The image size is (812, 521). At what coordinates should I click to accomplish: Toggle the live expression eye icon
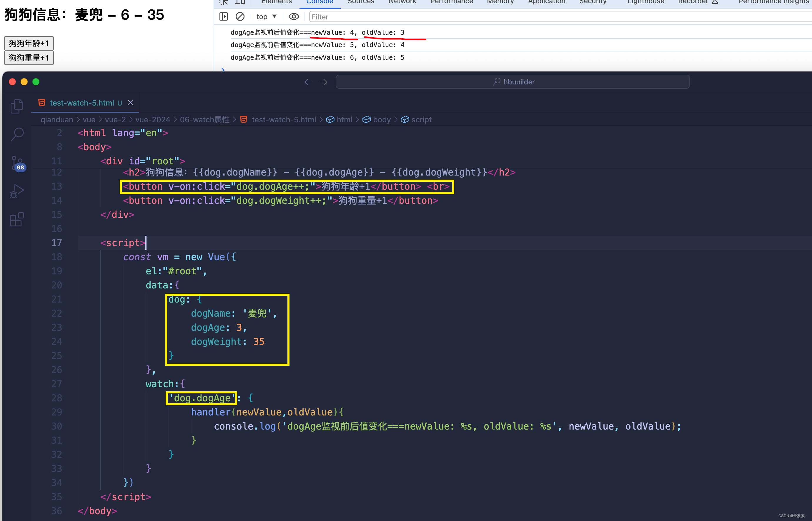(293, 16)
